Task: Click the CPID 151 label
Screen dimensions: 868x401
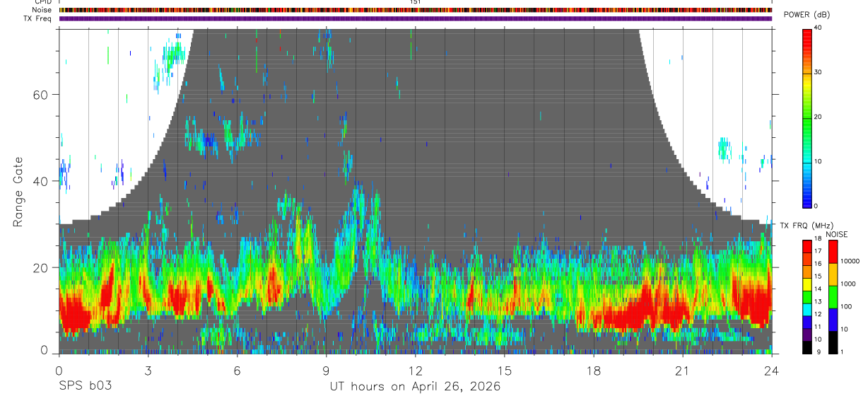Action: (x=416, y=2)
